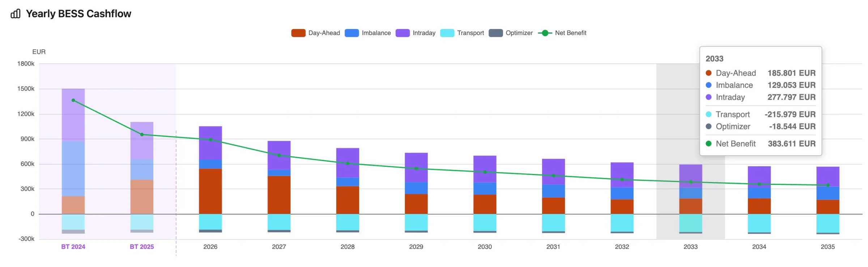The width and height of the screenshot is (868, 267).
Task: Click the Day-Ahead orange legend swatch
Action: 298,33
